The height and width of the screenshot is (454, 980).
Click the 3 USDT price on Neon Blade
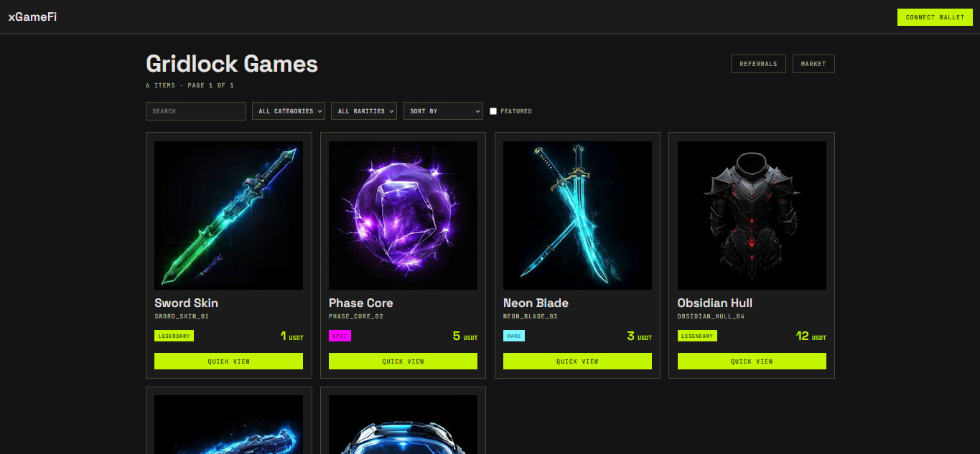pyautogui.click(x=640, y=336)
